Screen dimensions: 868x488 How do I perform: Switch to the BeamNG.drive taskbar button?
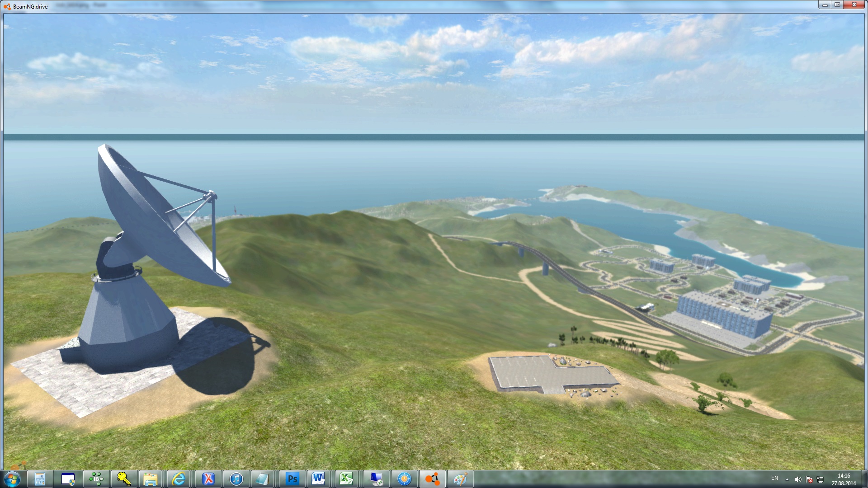[432, 479]
